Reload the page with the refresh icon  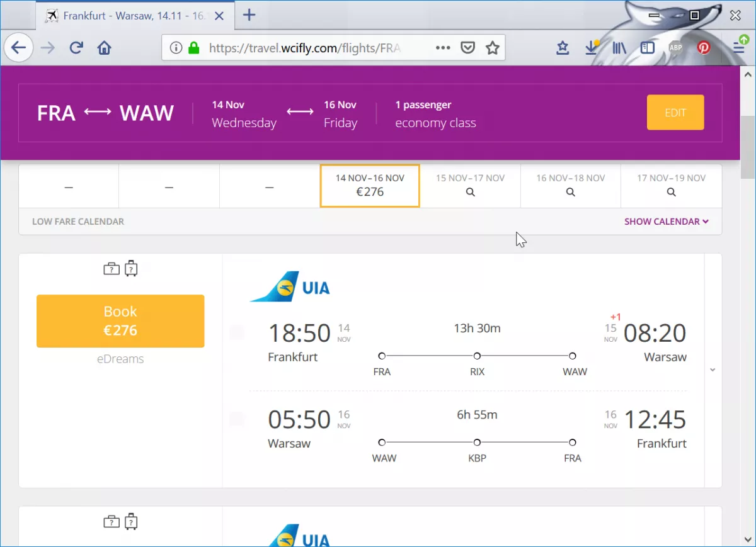[76, 48]
